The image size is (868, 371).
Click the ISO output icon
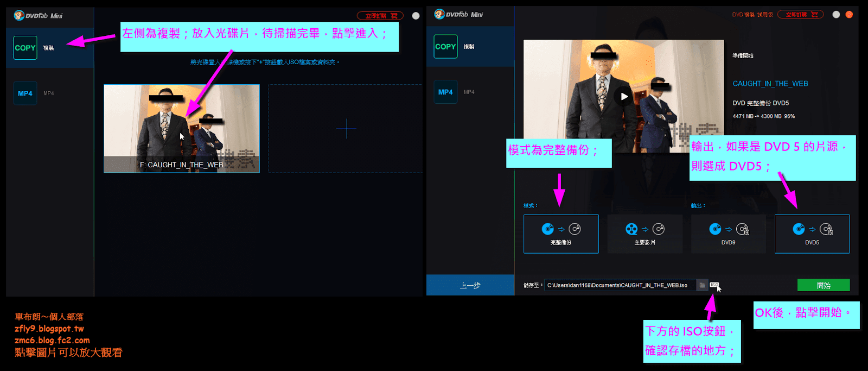click(x=714, y=285)
